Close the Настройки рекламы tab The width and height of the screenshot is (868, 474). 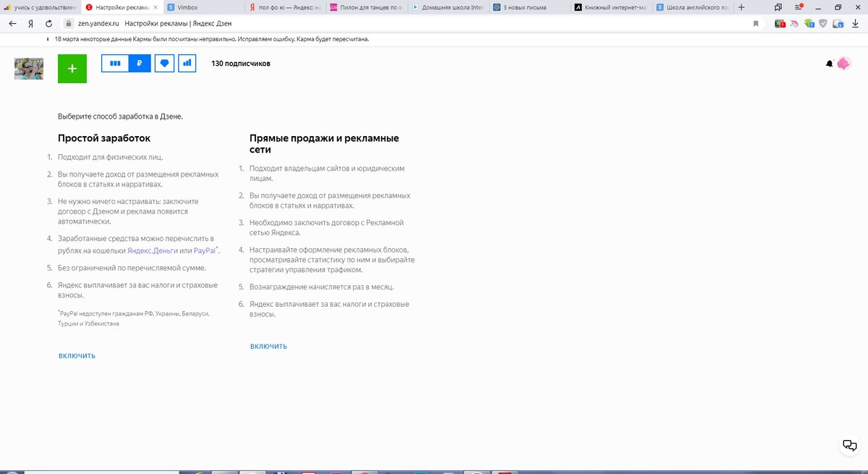coord(155,7)
